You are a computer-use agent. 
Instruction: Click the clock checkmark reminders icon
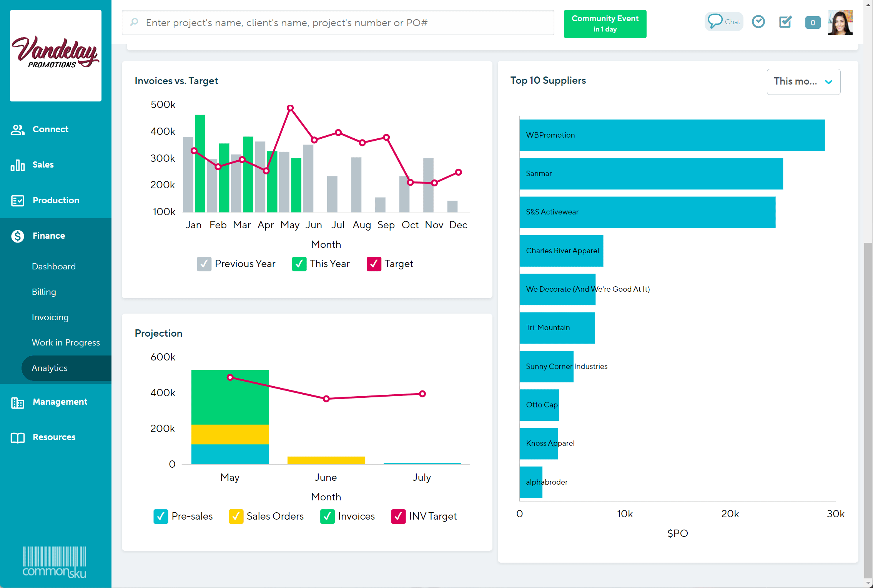click(x=758, y=22)
